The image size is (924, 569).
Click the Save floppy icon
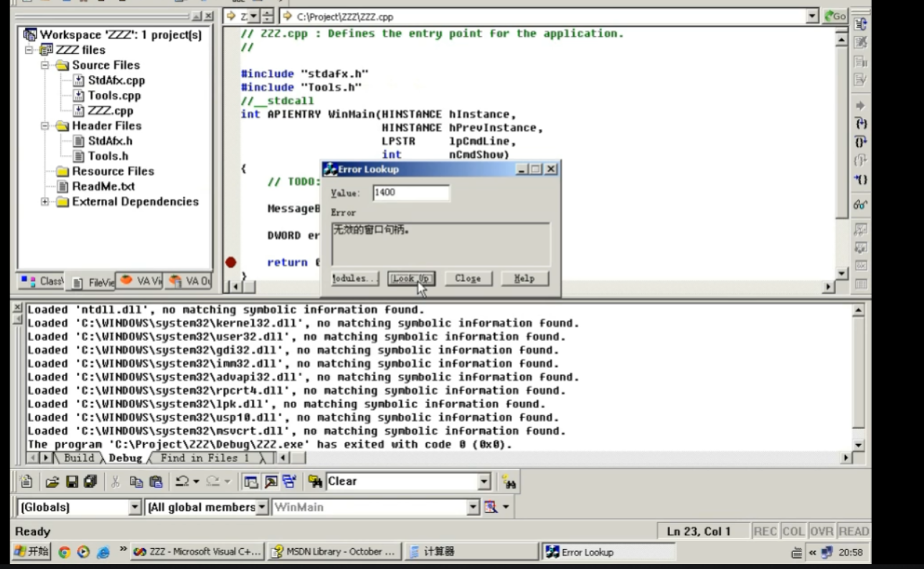72,482
